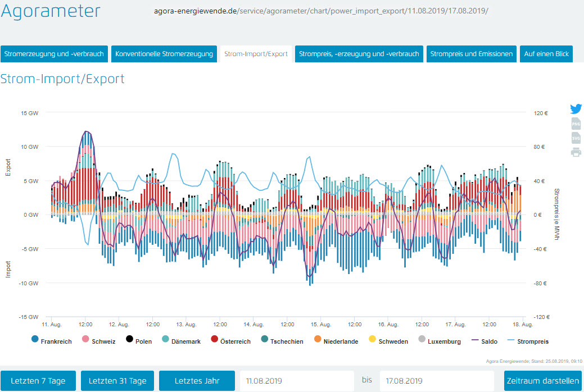This screenshot has width=584, height=392.
Task: Hide the Schweiz legend series
Action: point(99,341)
